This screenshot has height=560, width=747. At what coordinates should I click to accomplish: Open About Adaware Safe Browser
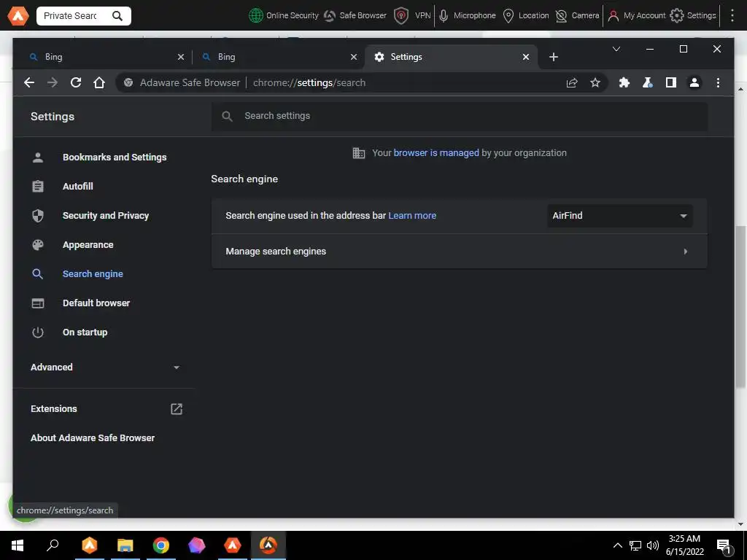point(93,438)
